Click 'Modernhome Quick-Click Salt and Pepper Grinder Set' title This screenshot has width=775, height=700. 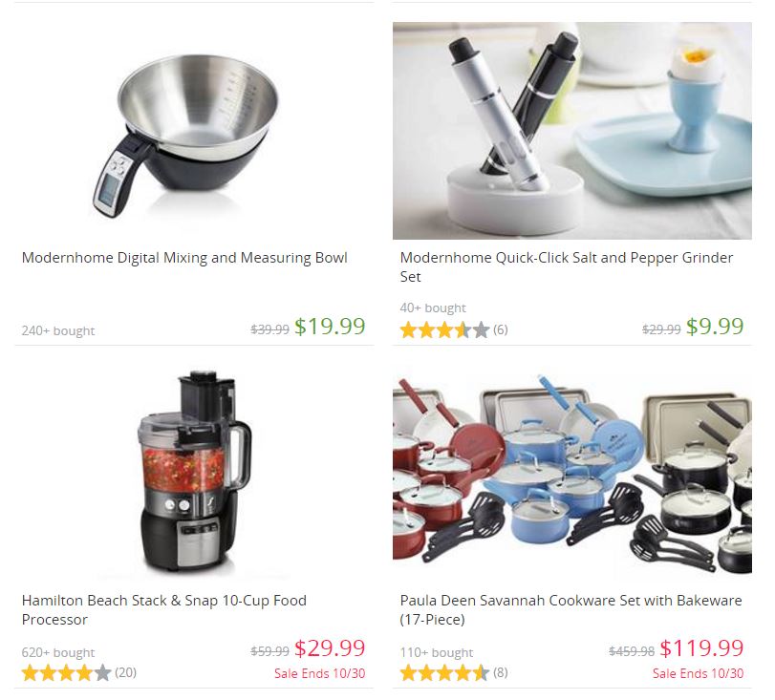coord(567,266)
